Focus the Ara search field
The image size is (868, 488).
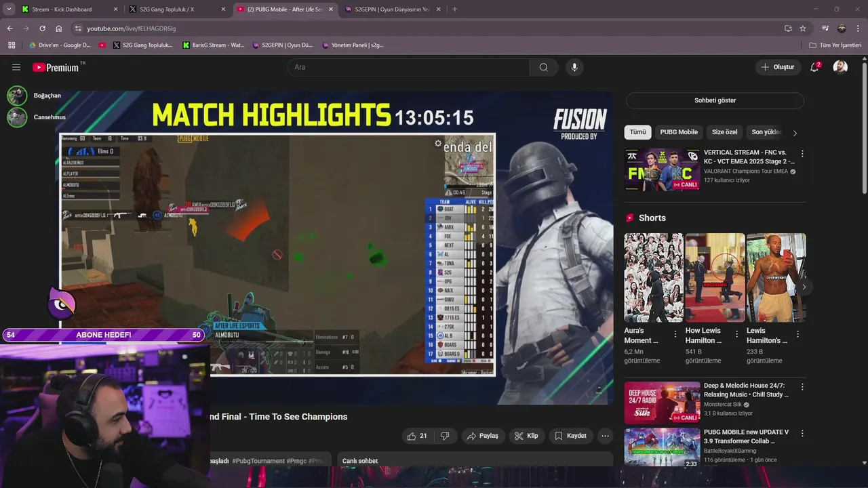409,67
